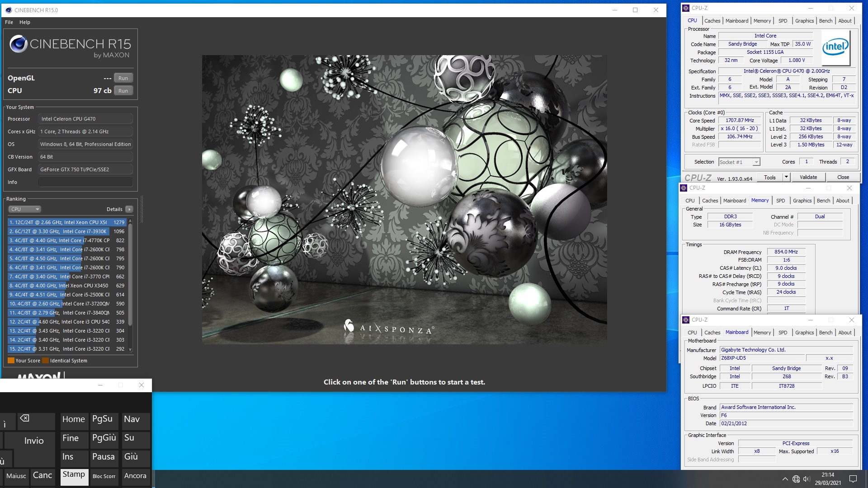Click the ranking list scroll up arrow
This screenshot has height=488, width=868.
(x=130, y=221)
